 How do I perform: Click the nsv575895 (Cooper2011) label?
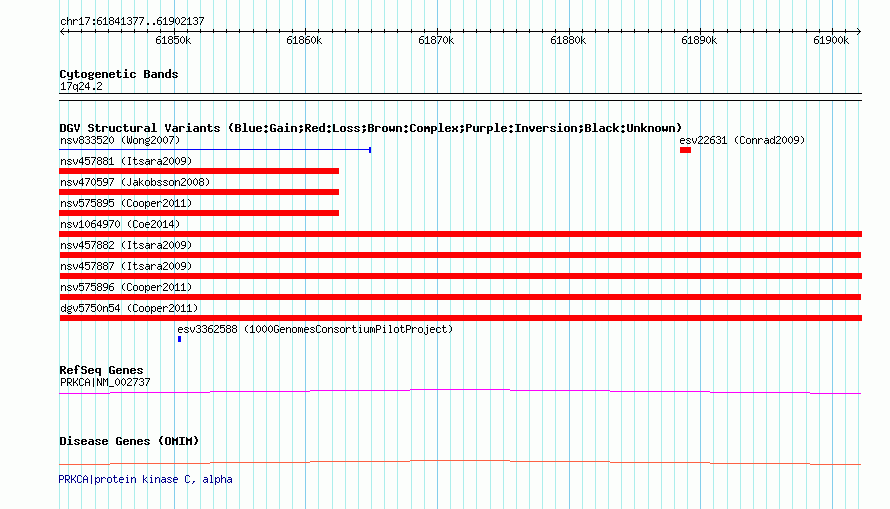pos(126,203)
